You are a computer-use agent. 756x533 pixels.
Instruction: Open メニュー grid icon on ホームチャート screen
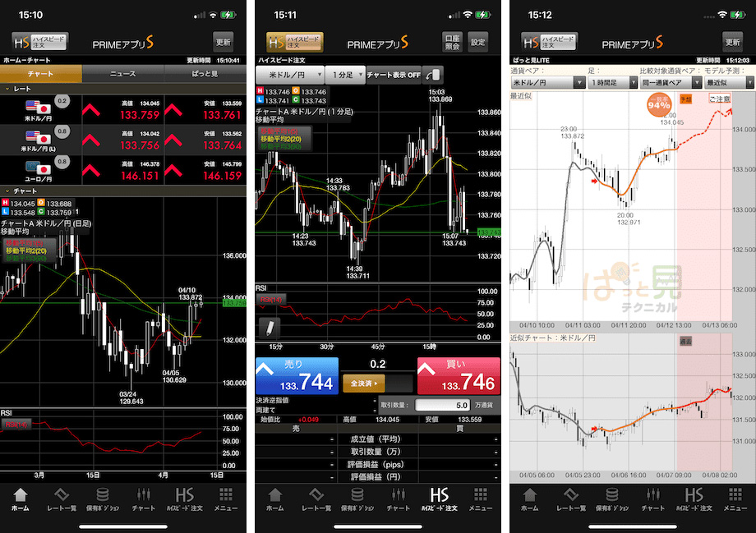pos(226,499)
